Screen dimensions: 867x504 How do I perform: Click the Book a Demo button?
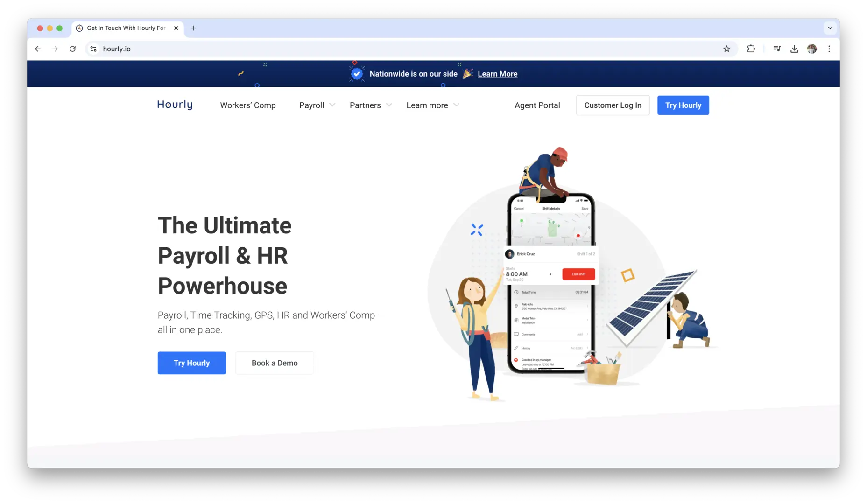point(275,363)
